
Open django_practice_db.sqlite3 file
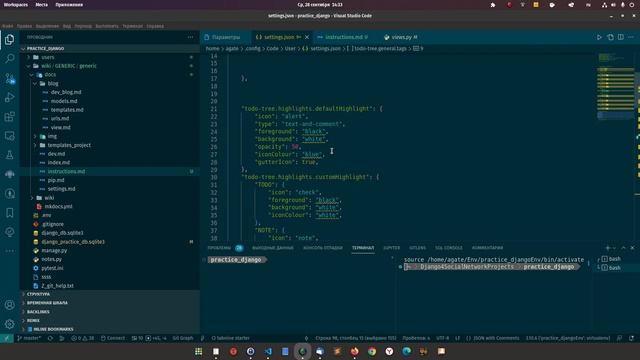[73, 242]
